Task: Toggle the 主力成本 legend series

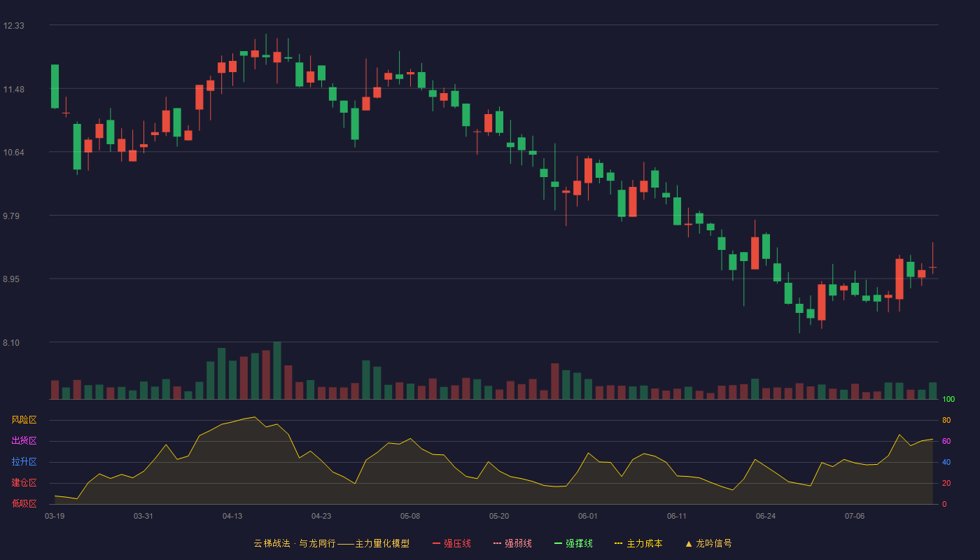Action: (x=638, y=543)
